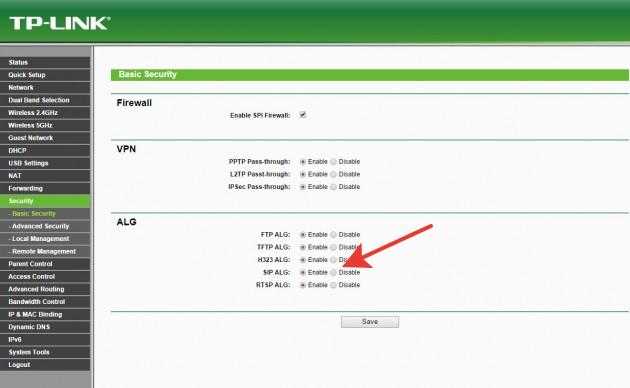Viewport: 630px width, 388px height.
Task: Select Disable for PPTP Pass-through
Action: coord(333,162)
